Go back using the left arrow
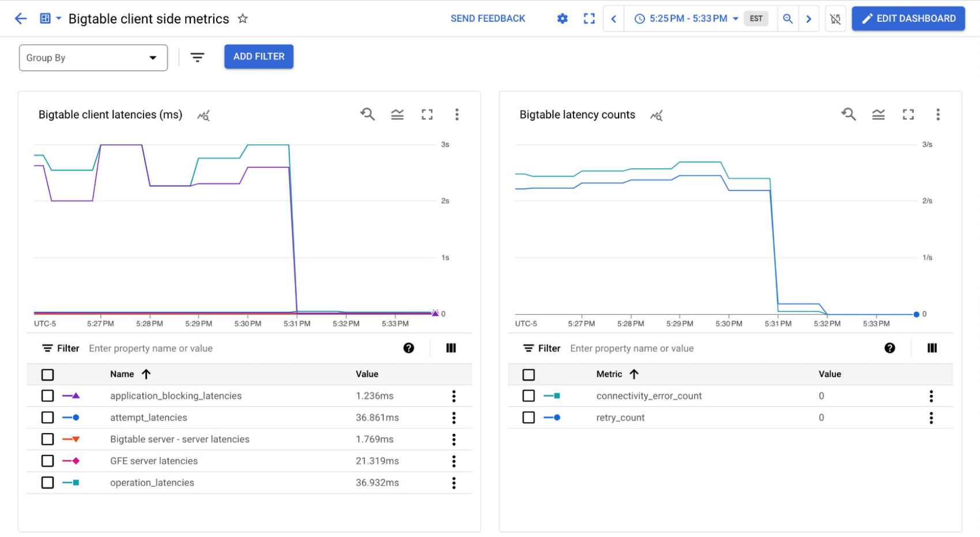The image size is (980, 537). (x=21, y=18)
